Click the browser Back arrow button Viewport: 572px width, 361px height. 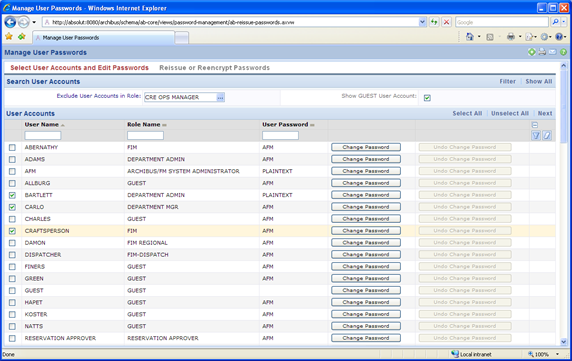10,22
